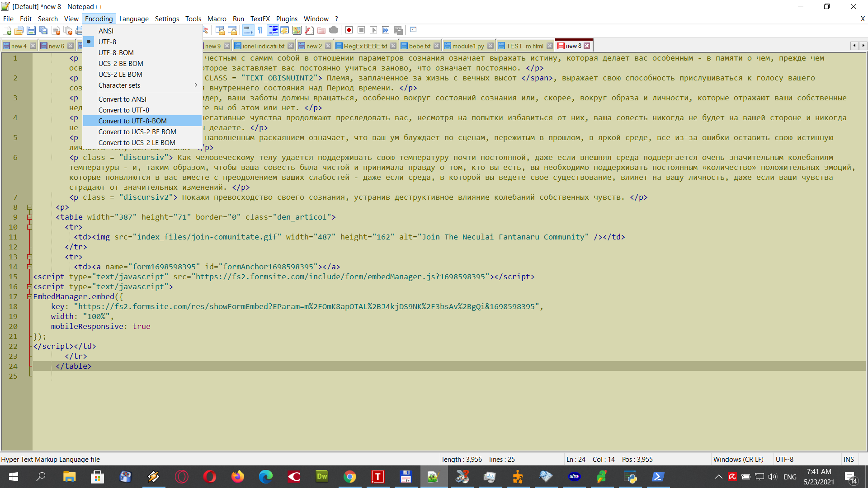
Task: Open the Function List toolbar icon
Action: click(x=309, y=30)
